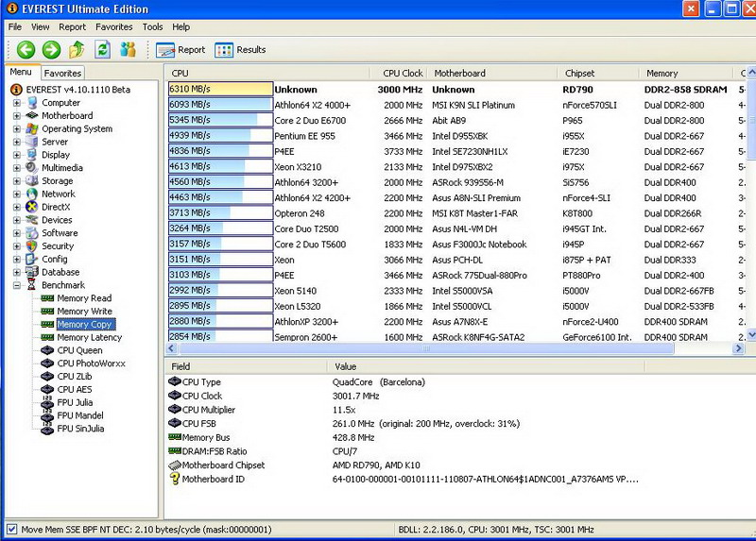
Task: Select the FPU Julia benchmark icon
Action: (x=46, y=402)
